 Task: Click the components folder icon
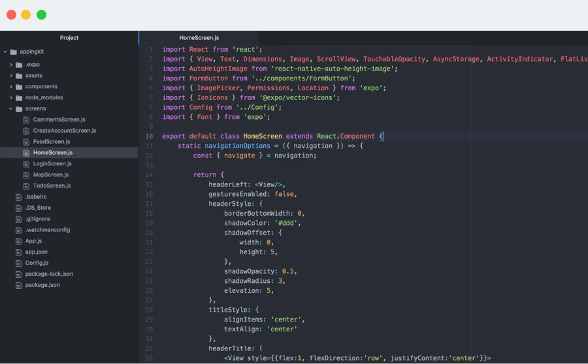coord(19,87)
